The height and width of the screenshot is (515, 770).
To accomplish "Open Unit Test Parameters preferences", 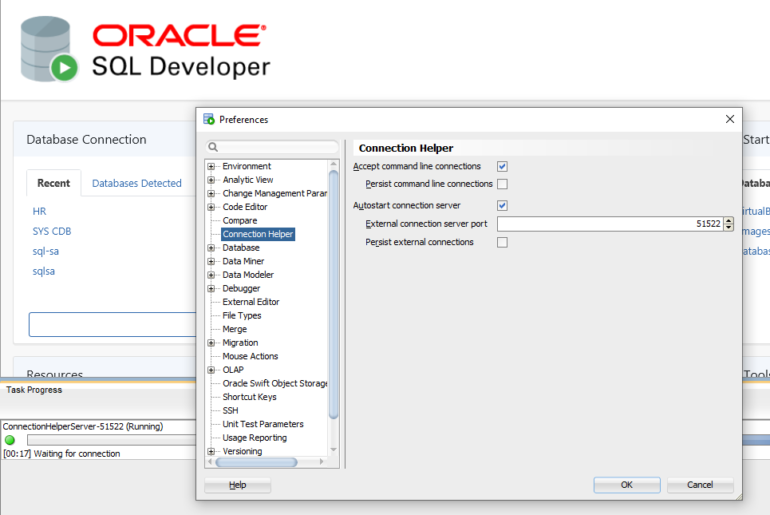I will [x=263, y=424].
